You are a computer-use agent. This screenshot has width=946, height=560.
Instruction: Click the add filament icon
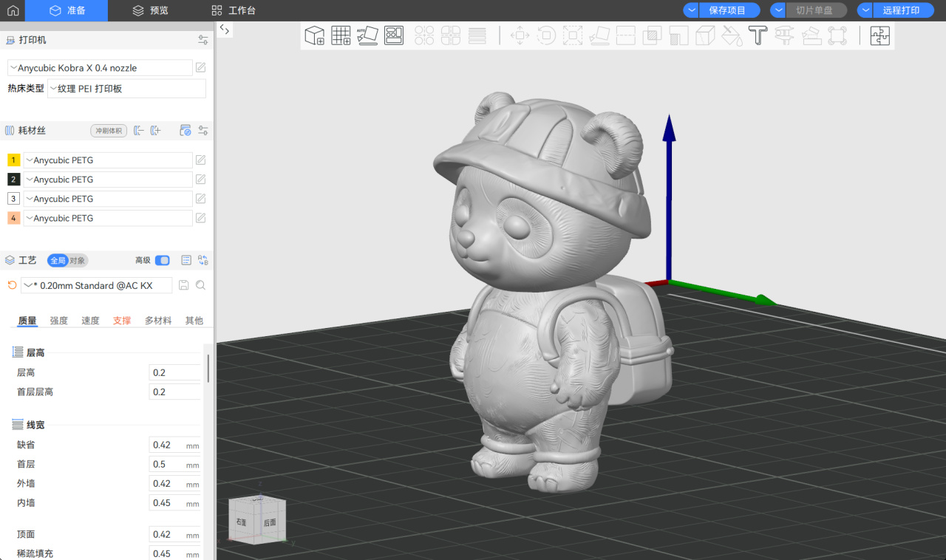click(x=155, y=131)
